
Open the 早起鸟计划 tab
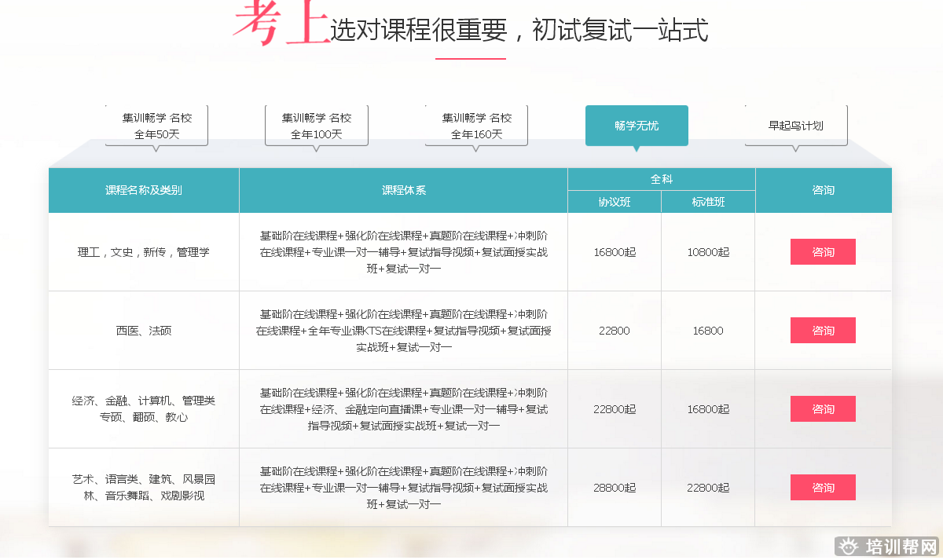796,126
